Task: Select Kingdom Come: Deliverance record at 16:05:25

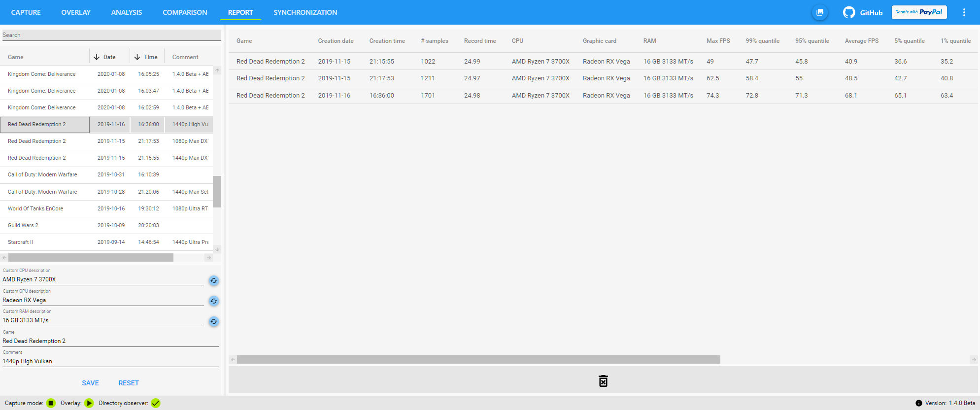Action: (x=106, y=74)
